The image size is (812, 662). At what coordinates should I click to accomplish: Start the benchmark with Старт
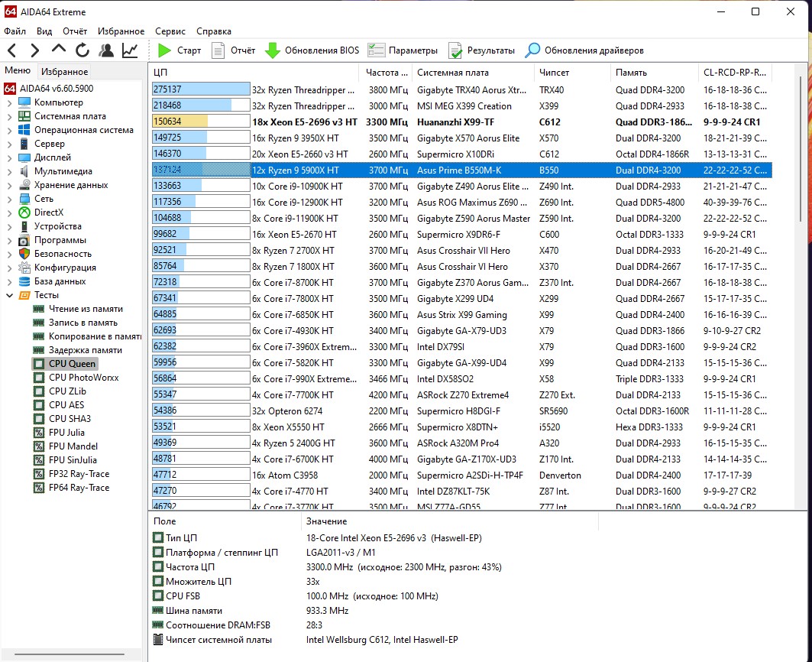pyautogui.click(x=180, y=50)
